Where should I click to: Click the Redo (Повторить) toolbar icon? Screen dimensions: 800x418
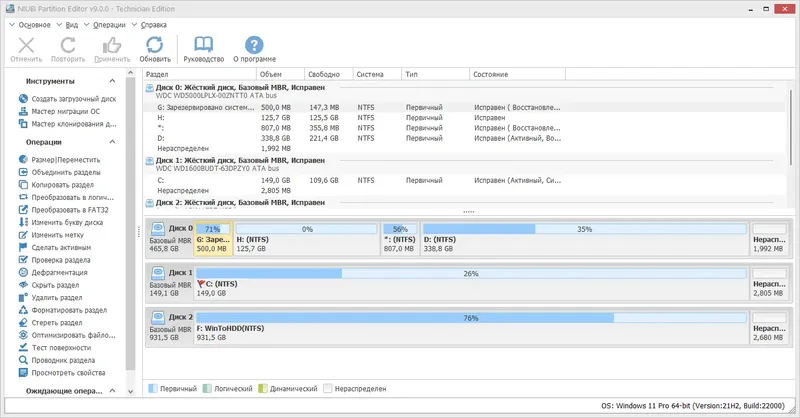point(68,45)
